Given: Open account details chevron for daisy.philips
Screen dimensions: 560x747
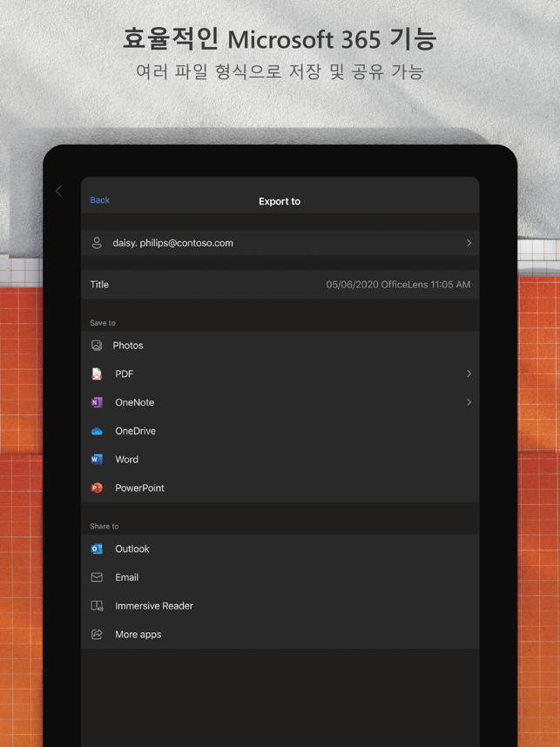Looking at the screenshot, I should [469, 243].
